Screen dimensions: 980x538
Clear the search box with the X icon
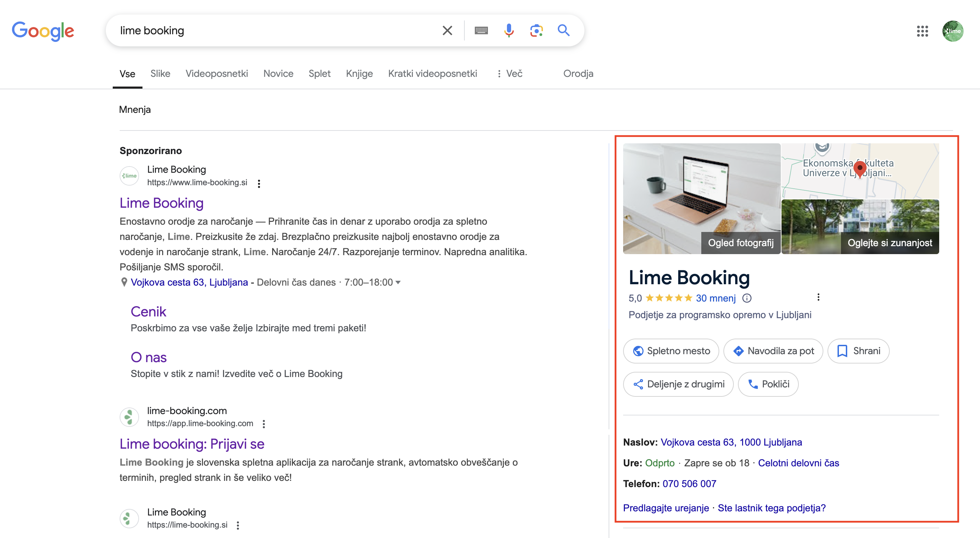[447, 30]
